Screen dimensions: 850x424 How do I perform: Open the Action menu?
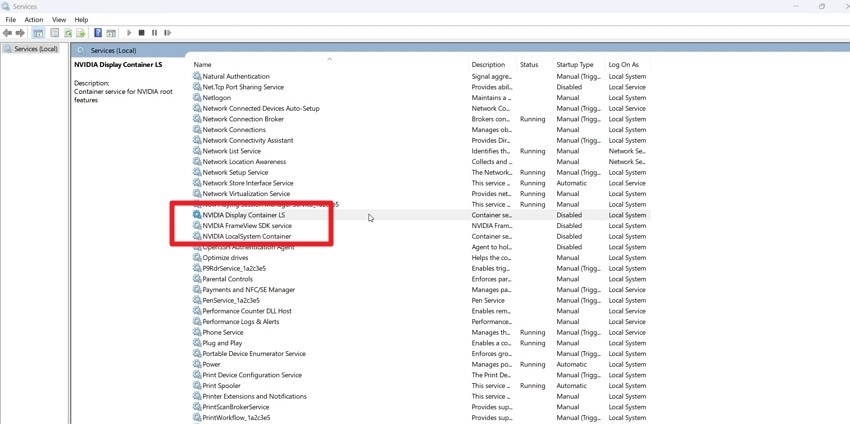pos(34,20)
